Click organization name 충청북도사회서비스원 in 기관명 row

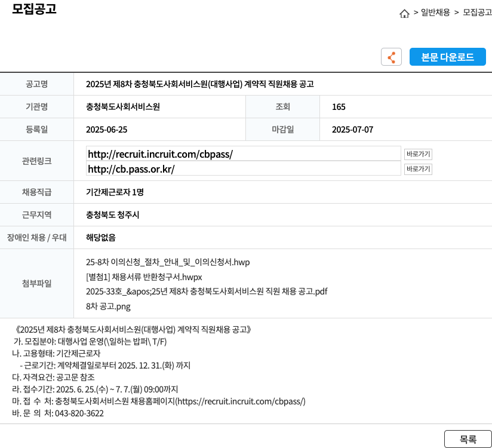click(x=123, y=107)
